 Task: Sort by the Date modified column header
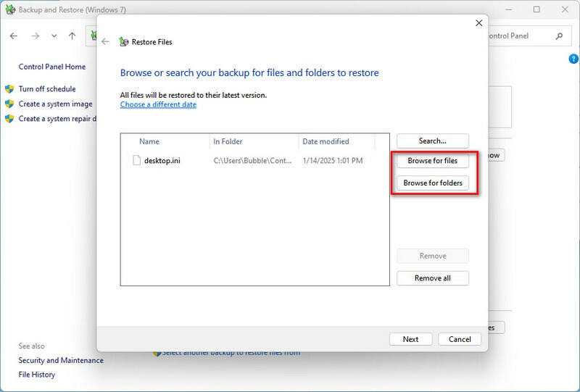point(326,141)
